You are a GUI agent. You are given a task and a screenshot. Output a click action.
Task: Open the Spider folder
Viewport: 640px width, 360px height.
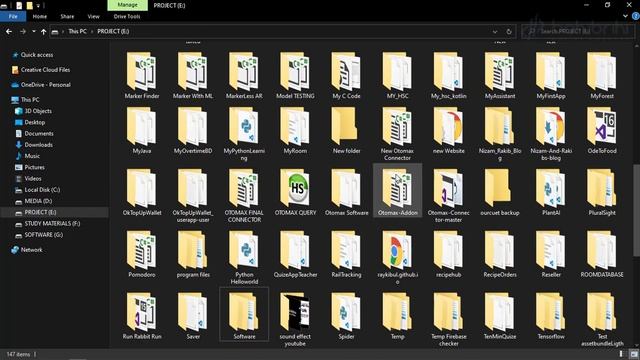pyautogui.click(x=346, y=316)
